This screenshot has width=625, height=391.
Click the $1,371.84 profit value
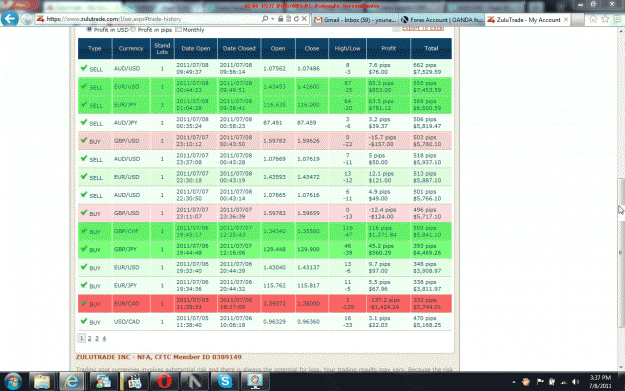pyautogui.click(x=383, y=235)
